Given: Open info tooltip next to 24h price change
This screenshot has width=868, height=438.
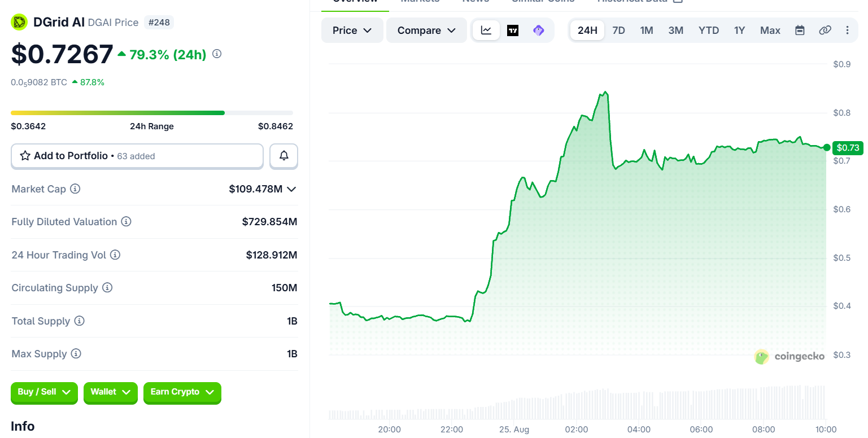Looking at the screenshot, I should pyautogui.click(x=217, y=54).
